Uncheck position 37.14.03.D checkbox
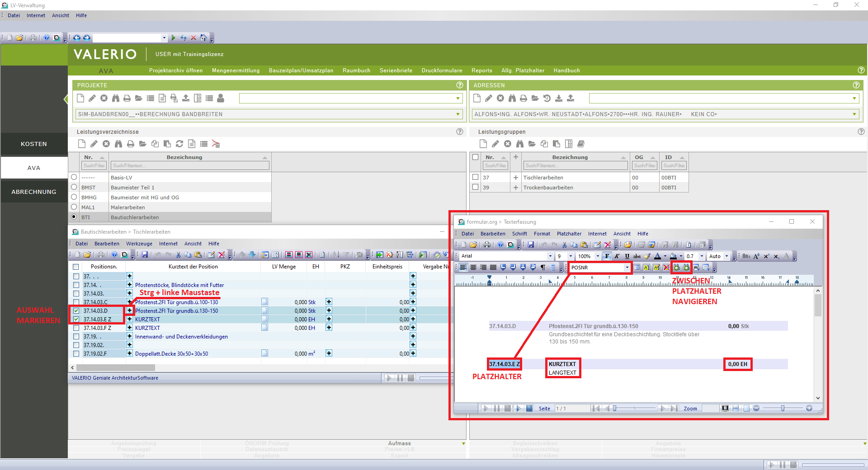 pyautogui.click(x=76, y=311)
